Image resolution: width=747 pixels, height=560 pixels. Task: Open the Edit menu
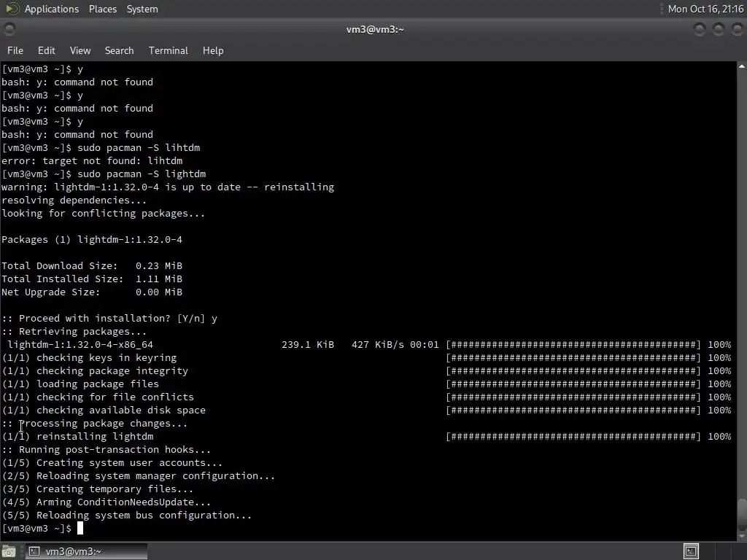[46, 50]
